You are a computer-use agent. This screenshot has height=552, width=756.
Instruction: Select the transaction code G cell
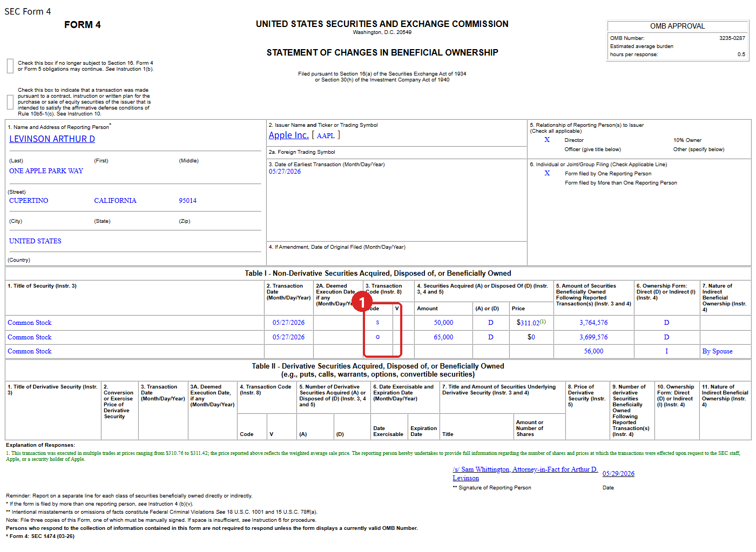tap(377, 337)
